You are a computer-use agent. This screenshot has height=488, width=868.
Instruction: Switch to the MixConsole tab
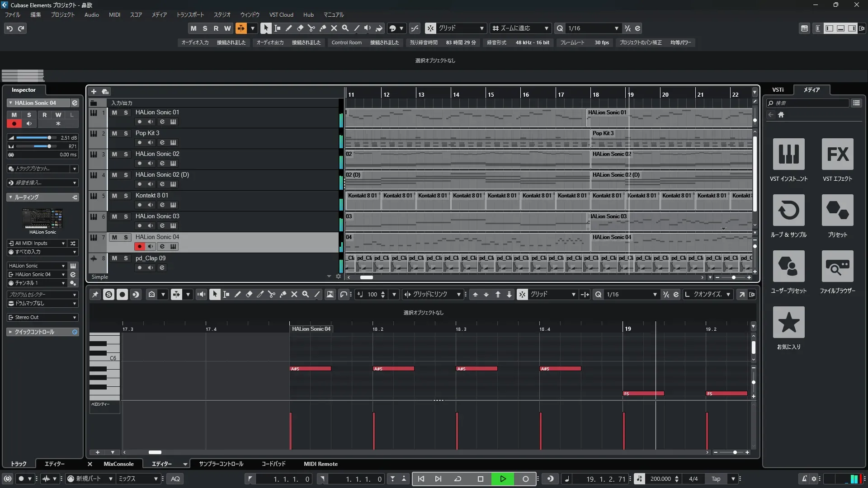coord(118,464)
